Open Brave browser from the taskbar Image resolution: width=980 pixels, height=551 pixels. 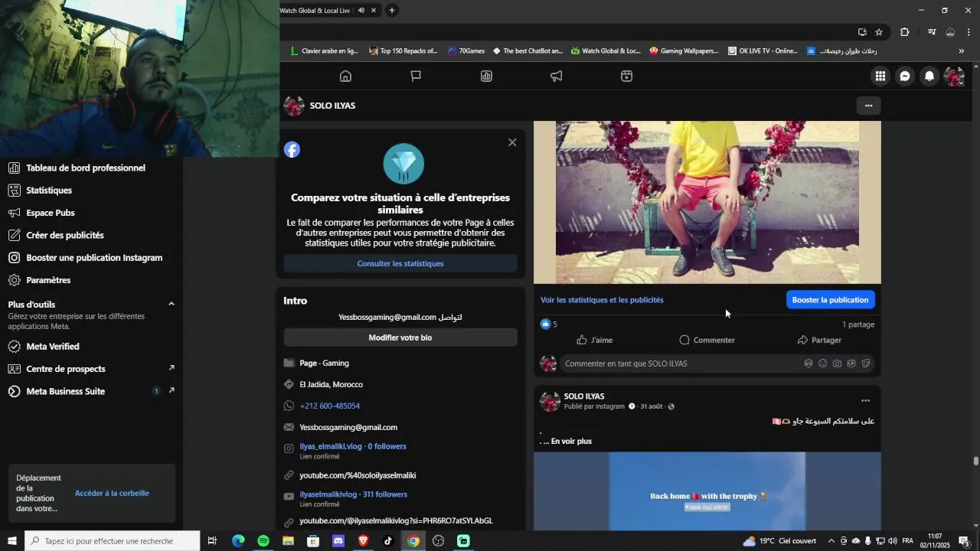[364, 541]
